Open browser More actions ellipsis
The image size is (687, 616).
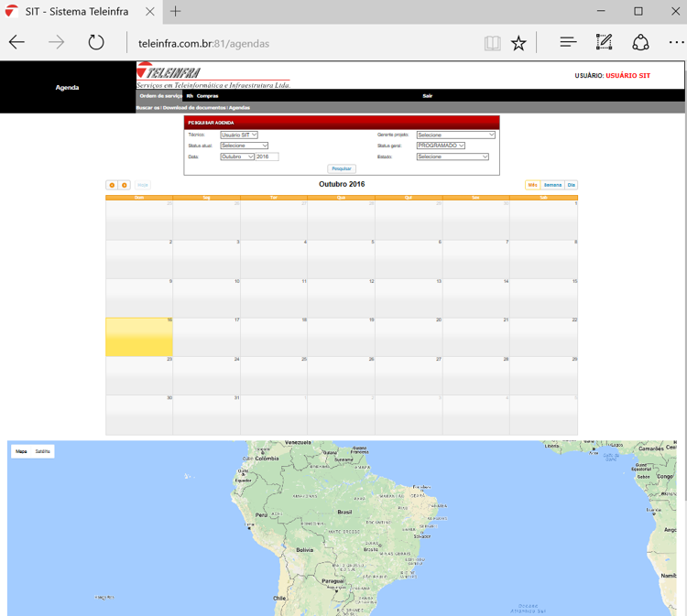click(677, 42)
